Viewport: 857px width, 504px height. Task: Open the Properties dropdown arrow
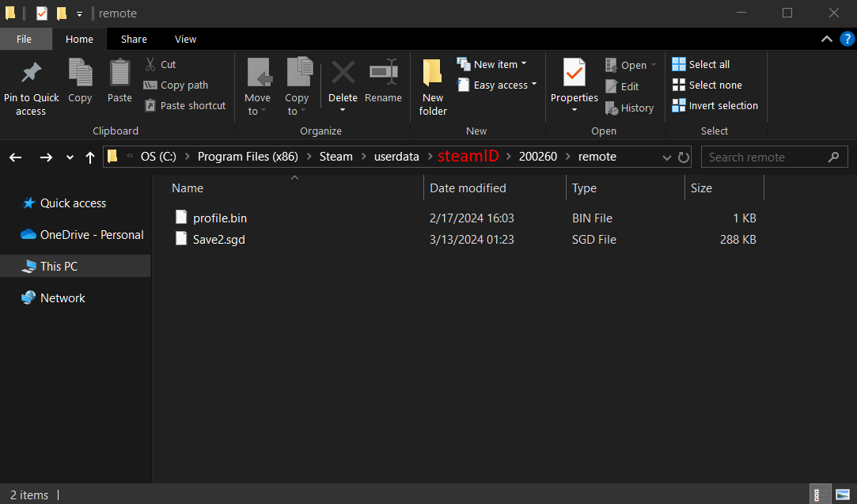click(574, 111)
